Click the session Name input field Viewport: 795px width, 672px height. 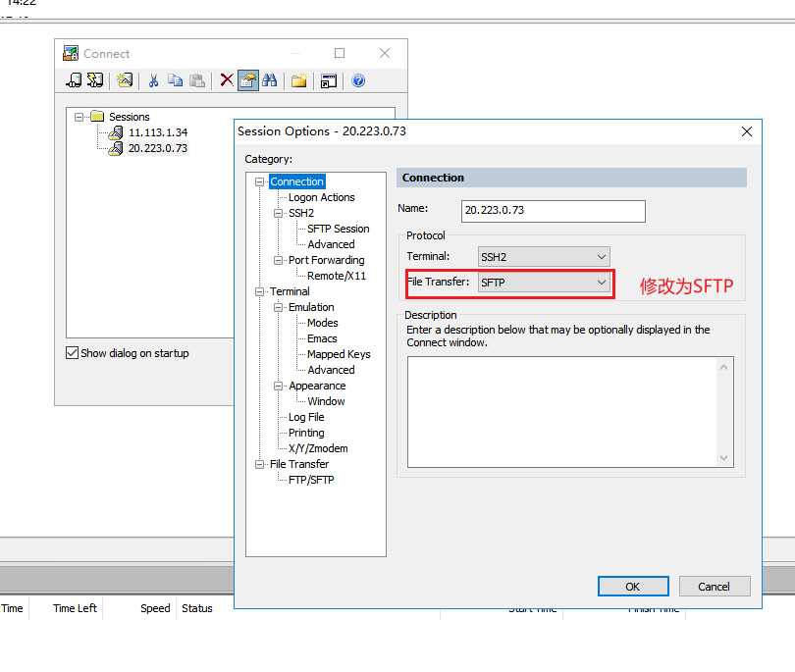pos(554,211)
